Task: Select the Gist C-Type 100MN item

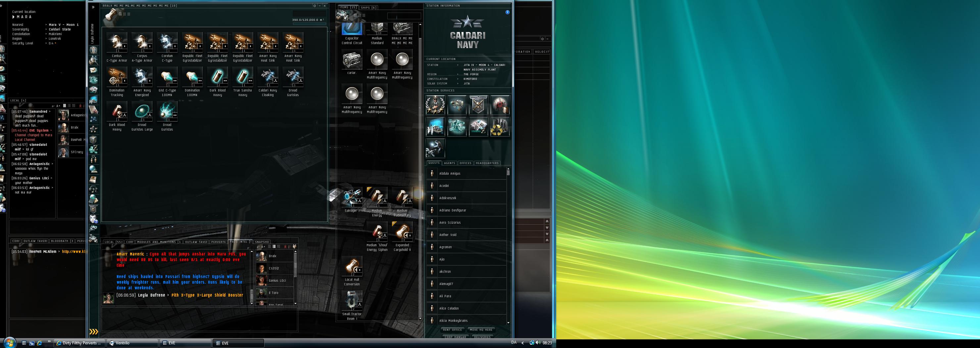Action: click(x=167, y=82)
